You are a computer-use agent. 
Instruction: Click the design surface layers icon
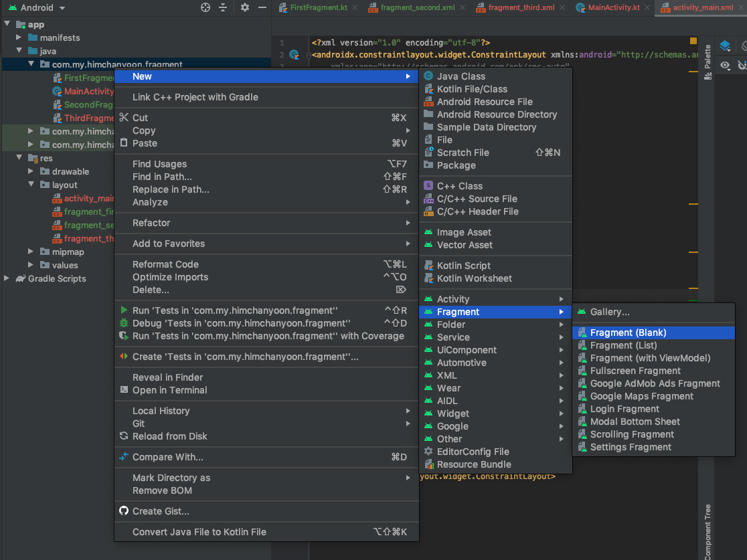coord(725,45)
